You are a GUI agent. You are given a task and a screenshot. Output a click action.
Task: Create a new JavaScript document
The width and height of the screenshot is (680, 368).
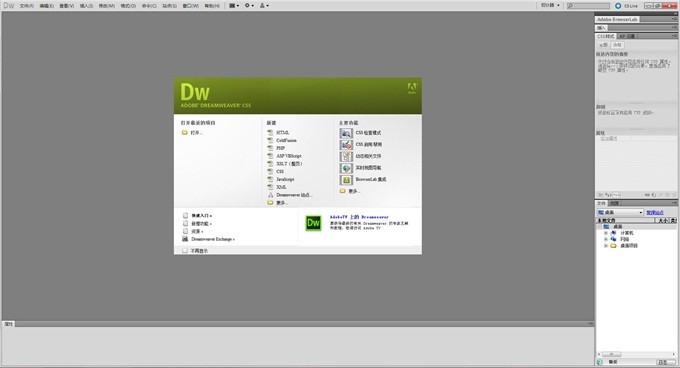pyautogui.click(x=285, y=179)
